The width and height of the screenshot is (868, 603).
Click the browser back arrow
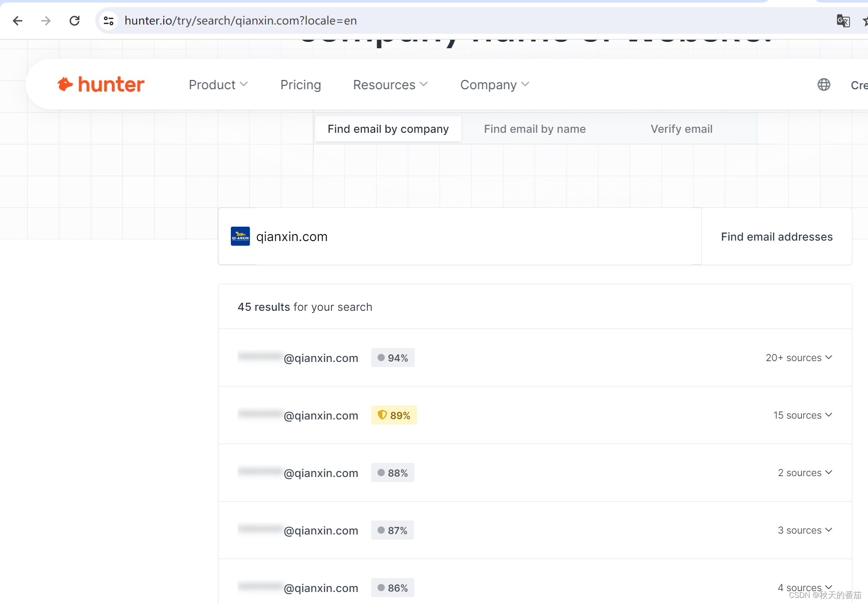(17, 21)
